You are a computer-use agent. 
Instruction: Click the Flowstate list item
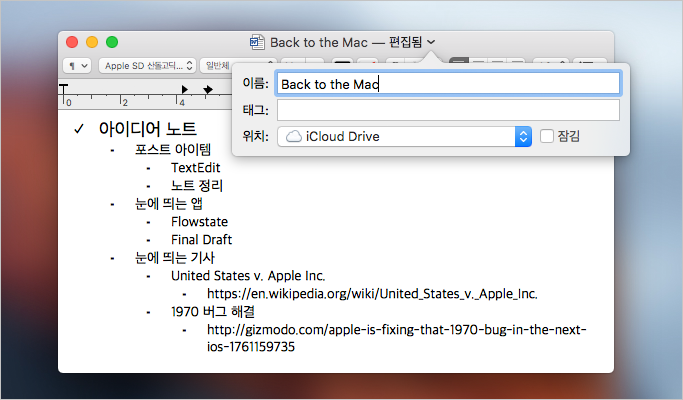click(x=199, y=222)
